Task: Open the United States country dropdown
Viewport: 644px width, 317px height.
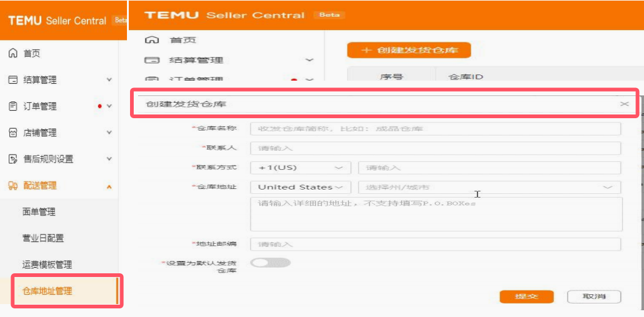Action: tap(301, 187)
